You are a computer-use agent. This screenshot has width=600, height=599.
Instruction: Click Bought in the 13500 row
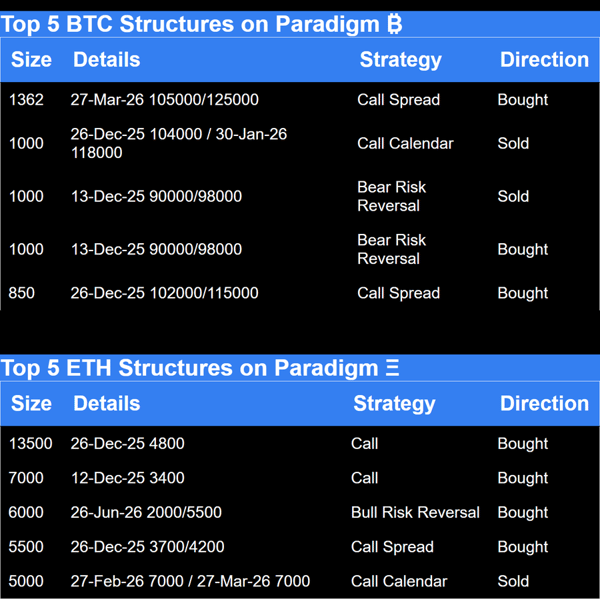(523, 444)
